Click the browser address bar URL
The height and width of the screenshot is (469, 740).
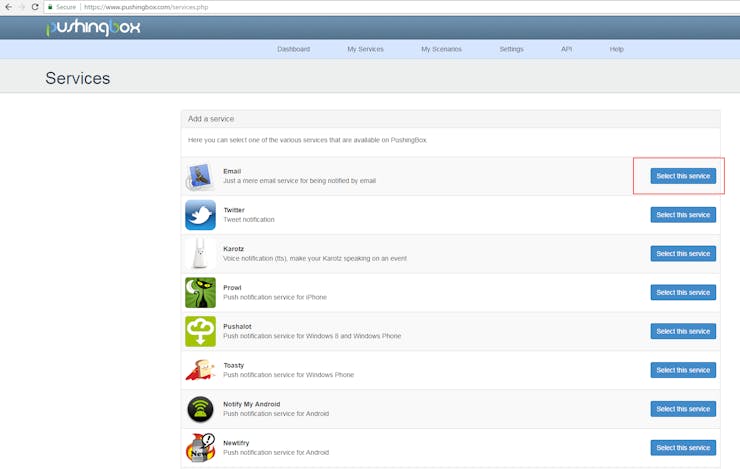point(146,7)
